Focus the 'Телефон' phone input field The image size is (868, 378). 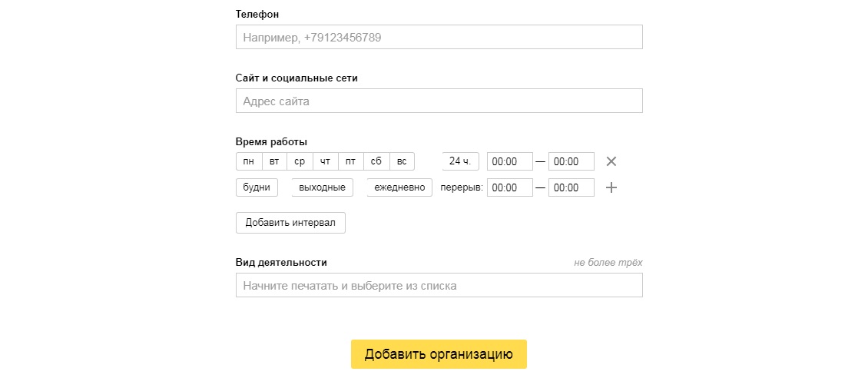[439, 37]
